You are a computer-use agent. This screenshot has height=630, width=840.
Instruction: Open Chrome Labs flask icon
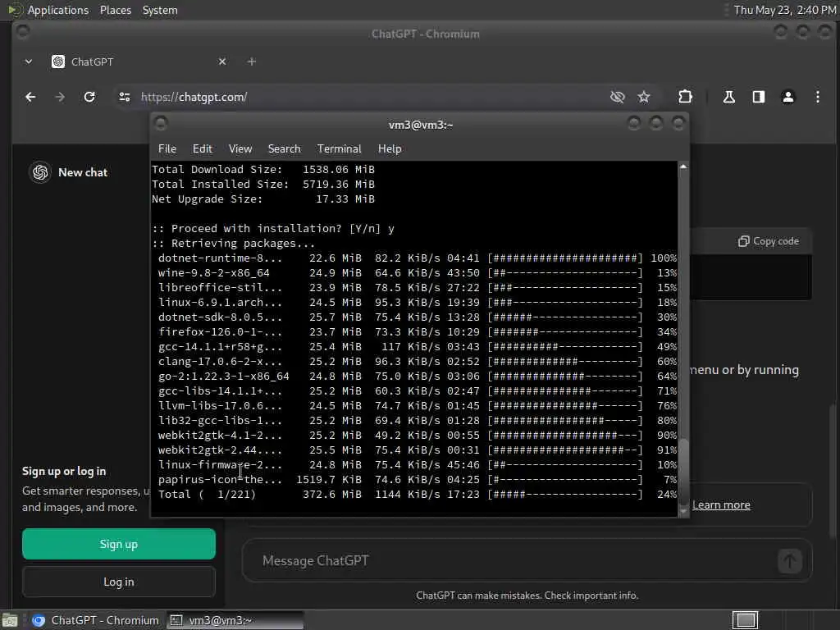pos(729,97)
